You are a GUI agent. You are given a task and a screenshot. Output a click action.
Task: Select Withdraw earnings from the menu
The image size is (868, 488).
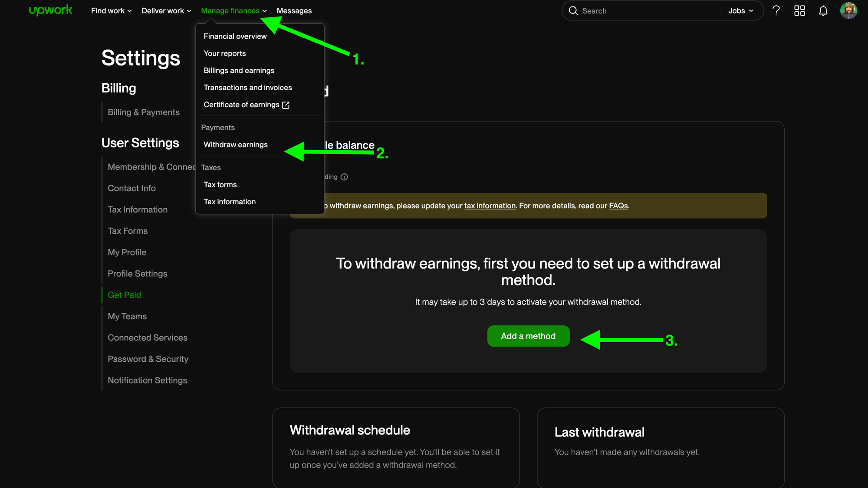(236, 144)
